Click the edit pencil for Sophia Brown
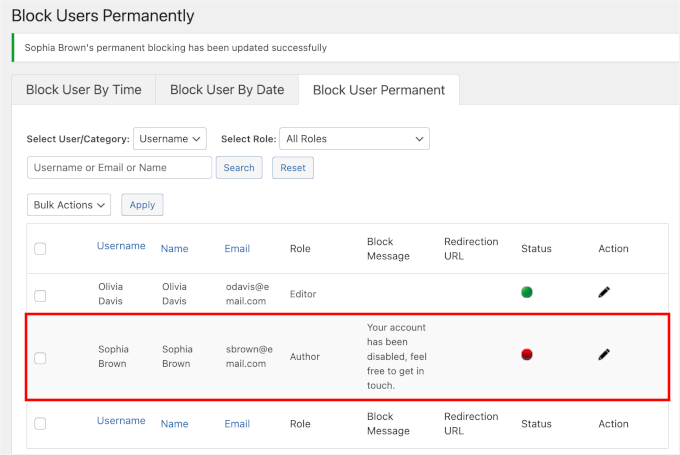The height and width of the screenshot is (455, 680). tap(604, 354)
